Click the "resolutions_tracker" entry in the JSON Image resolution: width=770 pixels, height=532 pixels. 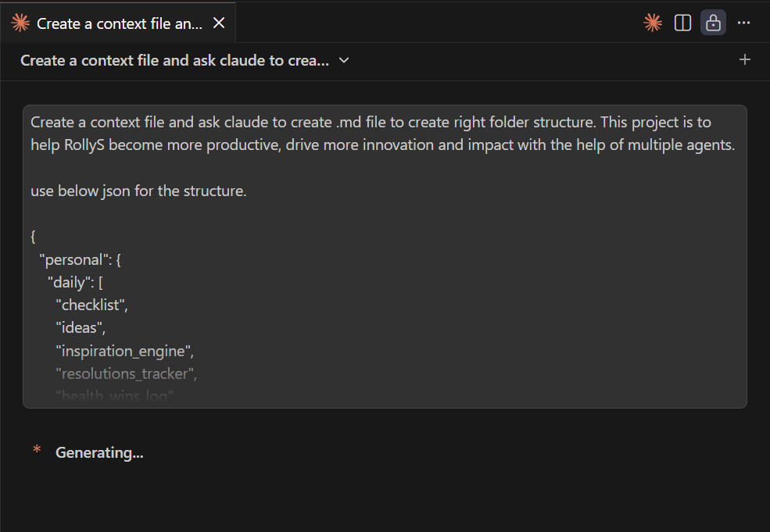point(126,373)
